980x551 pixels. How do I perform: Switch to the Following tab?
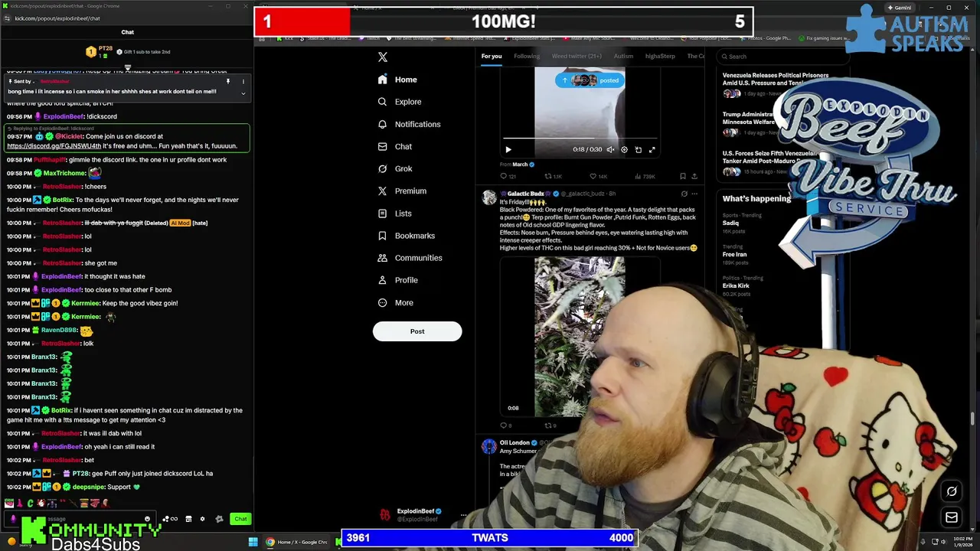click(x=527, y=56)
